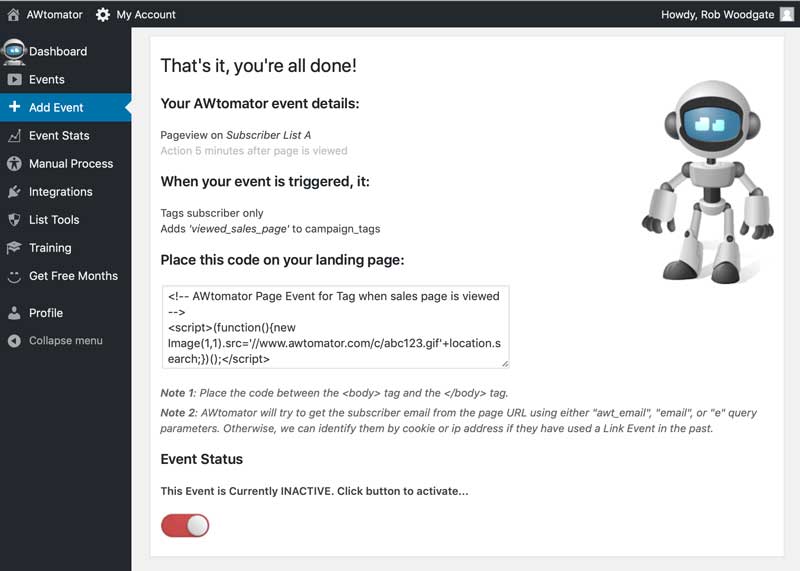Image resolution: width=800 pixels, height=571 pixels.
Task: Click the List Tools shield icon
Action: pos(14,220)
